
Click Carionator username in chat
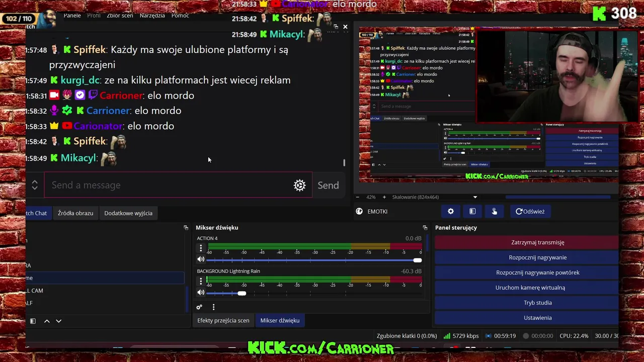tap(98, 126)
